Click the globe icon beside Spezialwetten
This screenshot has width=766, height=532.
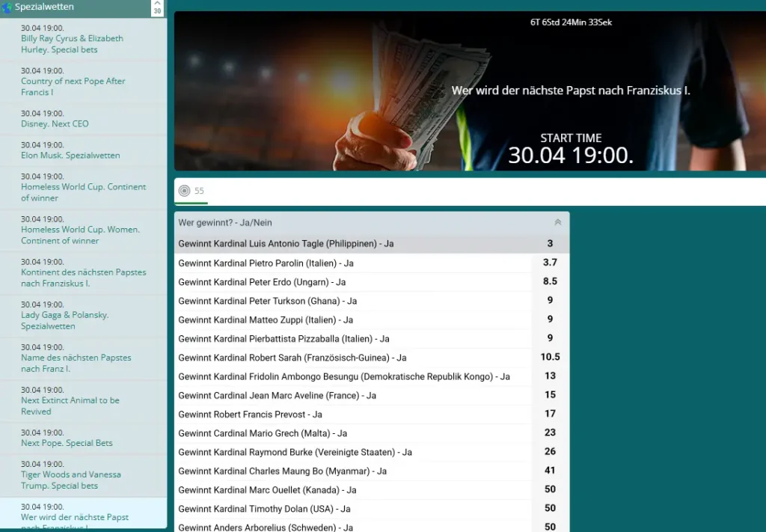[x=6, y=7]
